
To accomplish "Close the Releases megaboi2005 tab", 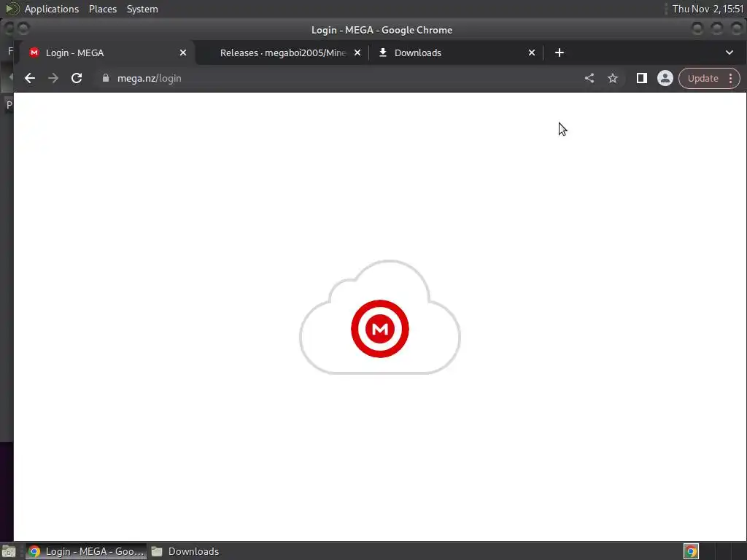I will coord(357,52).
